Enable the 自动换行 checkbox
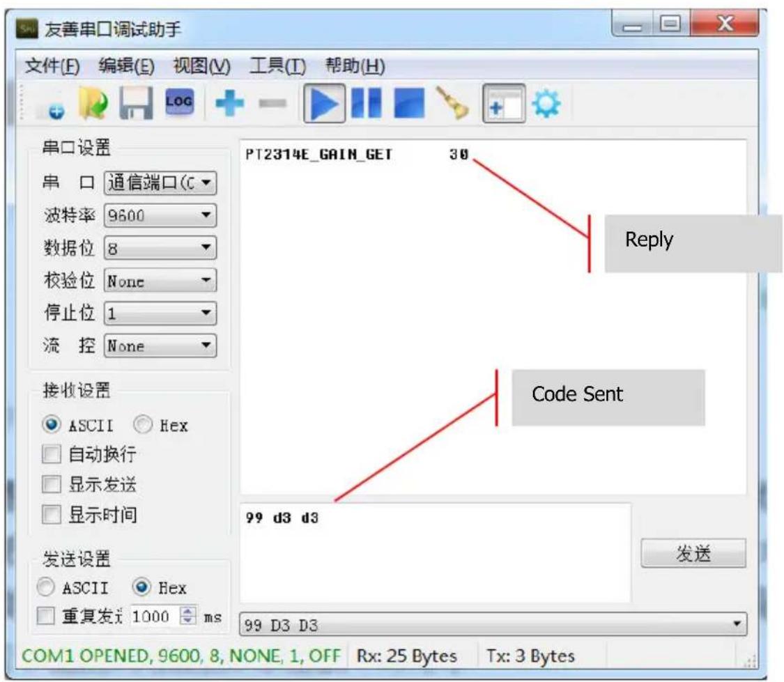Screen dimensions: 784x682 pyautogui.click(x=51, y=452)
